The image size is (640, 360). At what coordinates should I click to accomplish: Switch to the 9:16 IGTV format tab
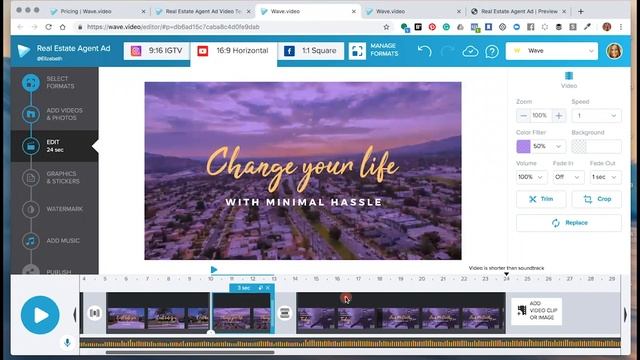pos(157,51)
